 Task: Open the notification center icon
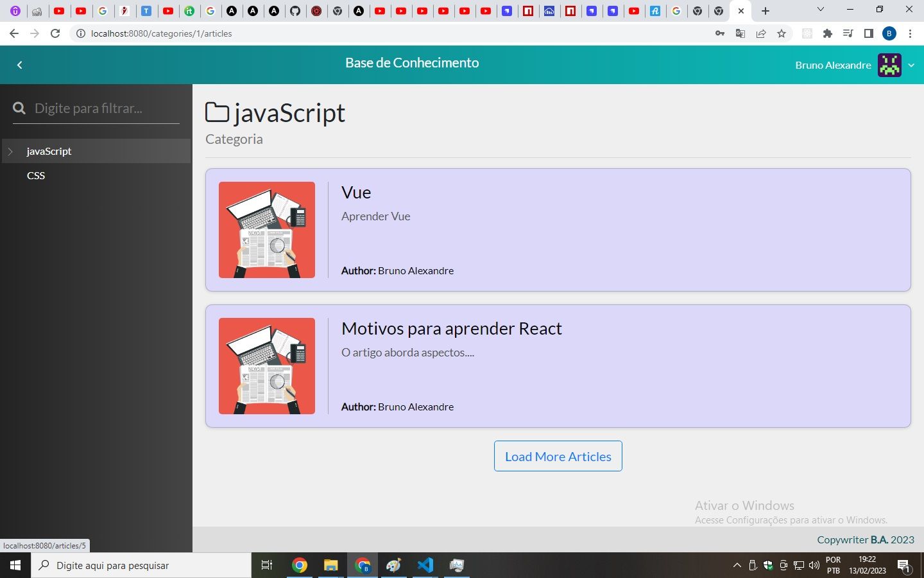903,565
